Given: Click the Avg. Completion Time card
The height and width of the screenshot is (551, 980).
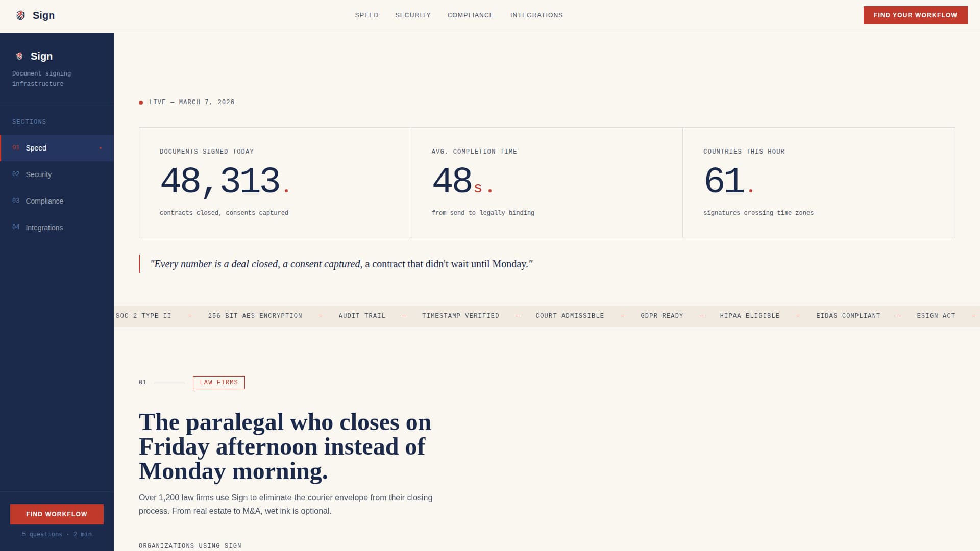Looking at the screenshot, I should (546, 183).
